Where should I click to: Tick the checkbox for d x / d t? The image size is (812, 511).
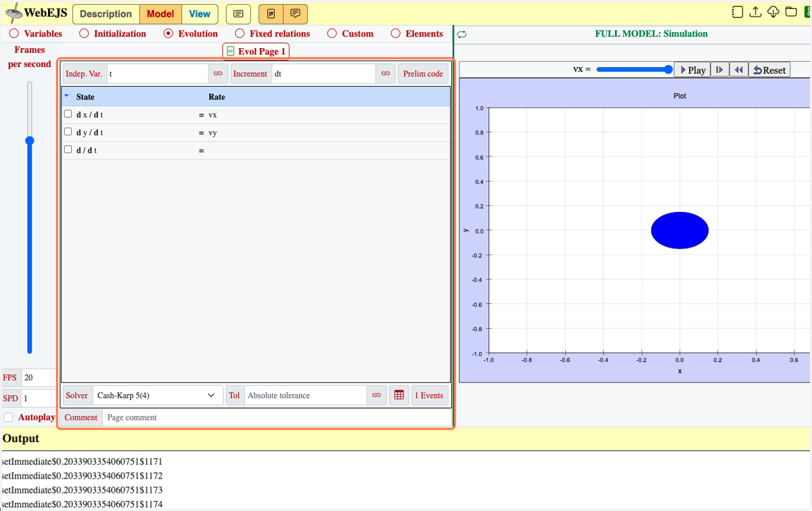click(68, 114)
